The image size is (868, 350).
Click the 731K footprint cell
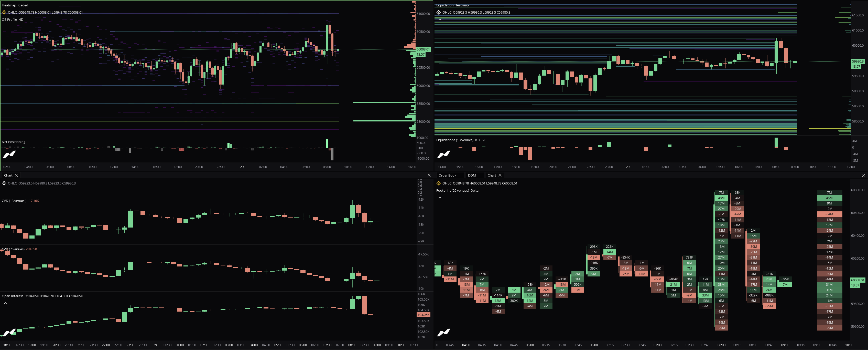(x=689, y=258)
